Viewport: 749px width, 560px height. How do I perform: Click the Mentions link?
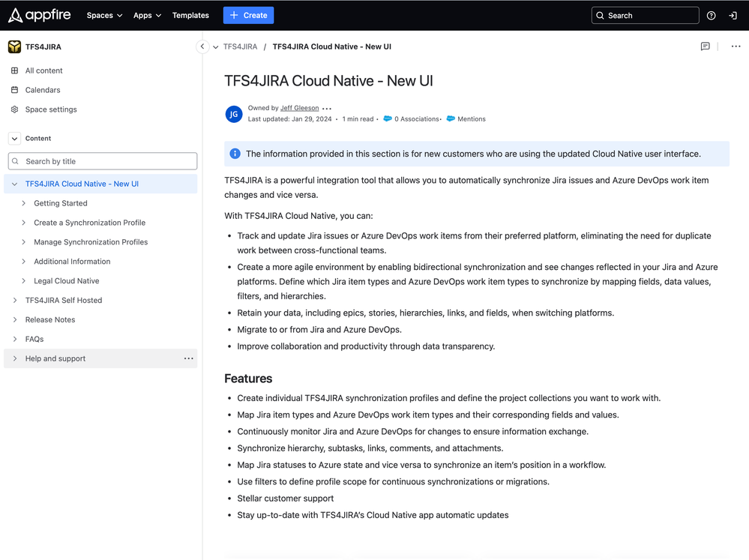pyautogui.click(x=472, y=119)
